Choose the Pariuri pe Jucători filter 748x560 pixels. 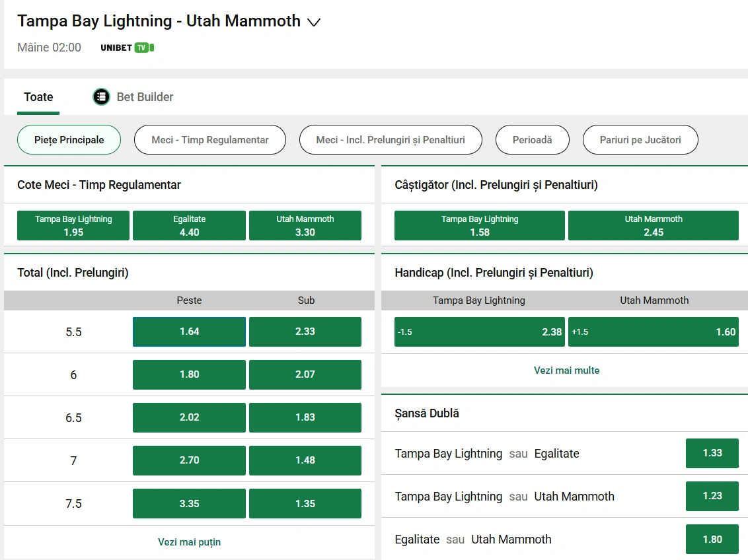[x=640, y=140]
